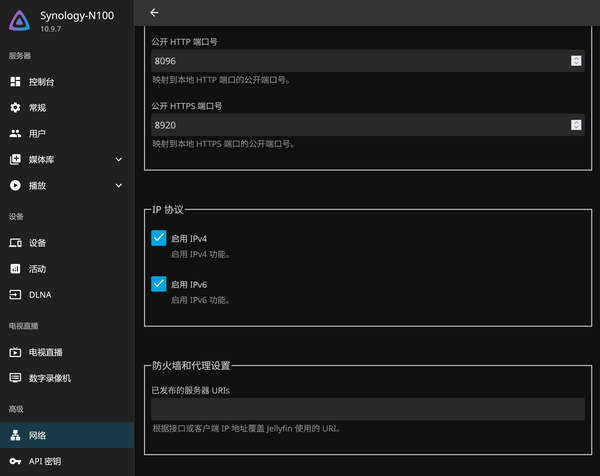The image size is (600, 476).
Task: Expand the 播放 submenu chevron
Action: (119, 186)
